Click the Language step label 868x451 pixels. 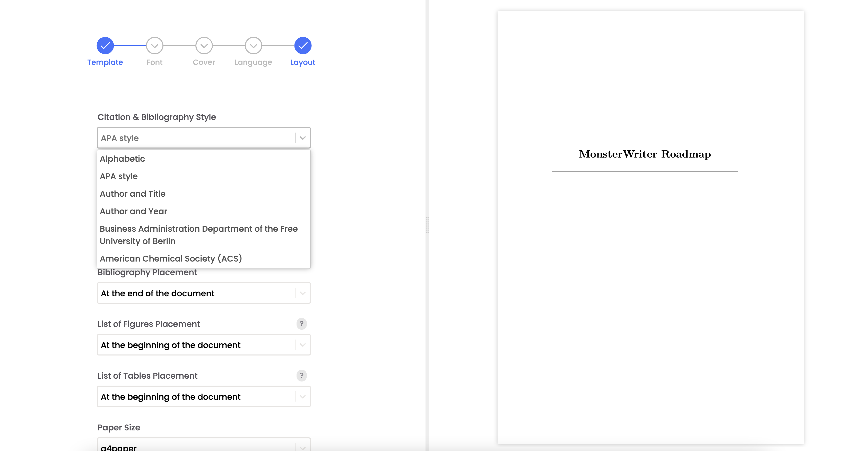pyautogui.click(x=253, y=63)
